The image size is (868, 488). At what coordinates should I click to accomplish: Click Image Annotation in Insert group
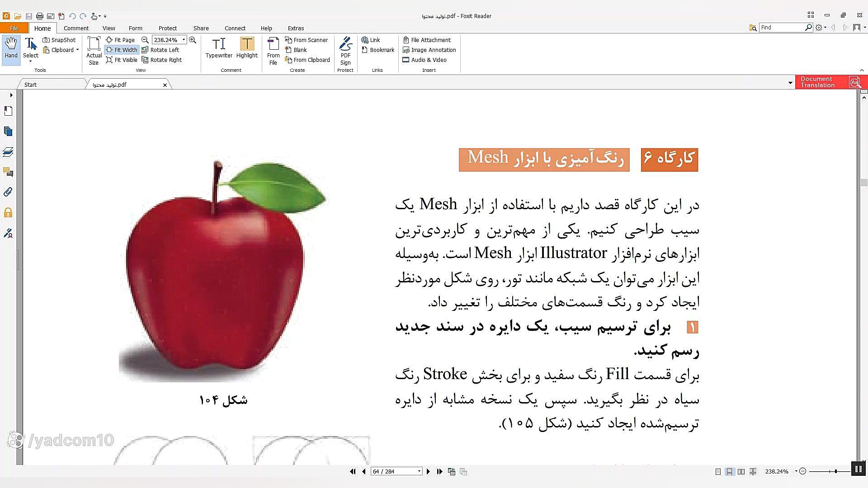point(429,50)
